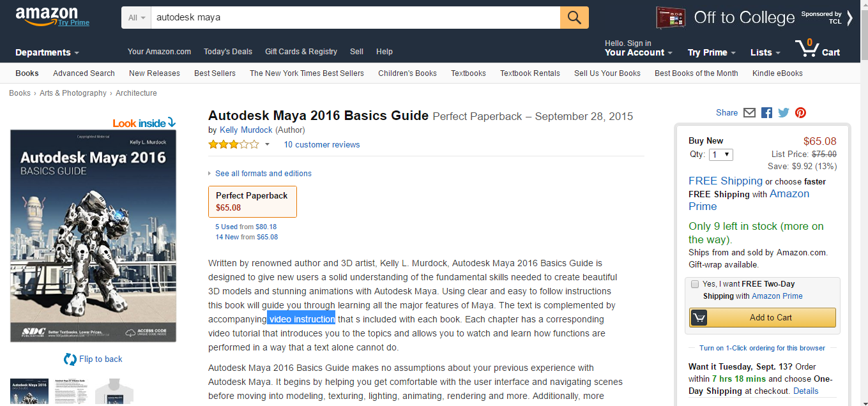Expand the search category All dropdown

point(137,18)
